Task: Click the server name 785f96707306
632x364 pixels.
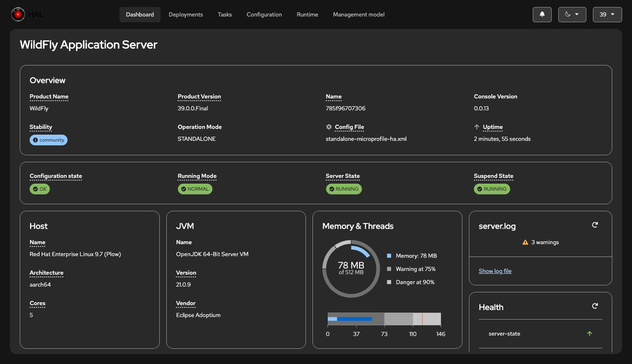Action: pos(345,108)
